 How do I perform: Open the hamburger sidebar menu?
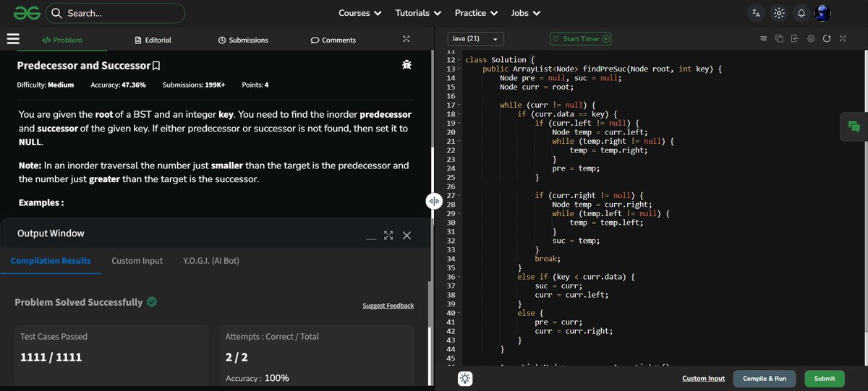pyautogui.click(x=12, y=40)
